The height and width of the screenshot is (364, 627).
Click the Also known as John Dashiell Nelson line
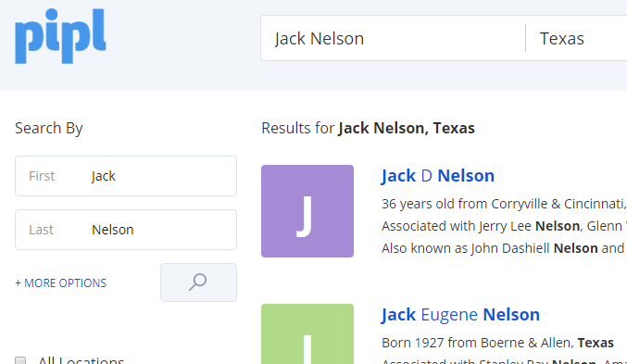point(504,248)
